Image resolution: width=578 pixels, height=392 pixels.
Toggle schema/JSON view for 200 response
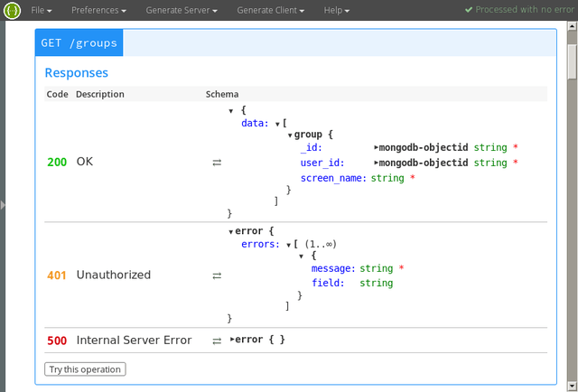click(217, 163)
